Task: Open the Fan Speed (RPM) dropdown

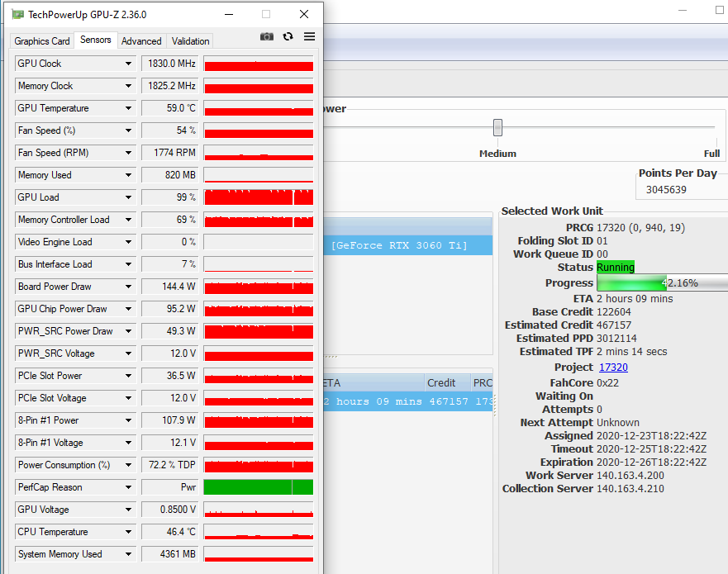Action: (x=129, y=153)
